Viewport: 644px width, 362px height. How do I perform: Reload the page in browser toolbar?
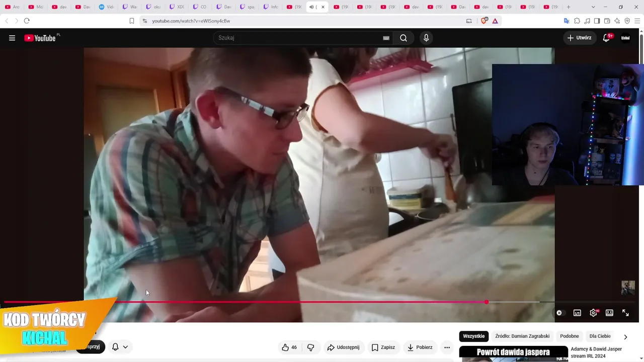(x=27, y=21)
